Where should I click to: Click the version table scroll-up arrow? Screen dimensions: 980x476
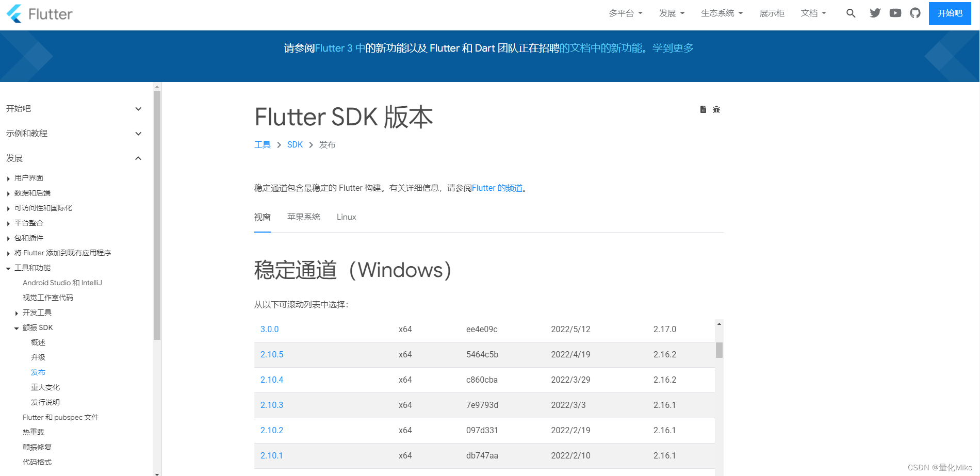click(x=719, y=324)
